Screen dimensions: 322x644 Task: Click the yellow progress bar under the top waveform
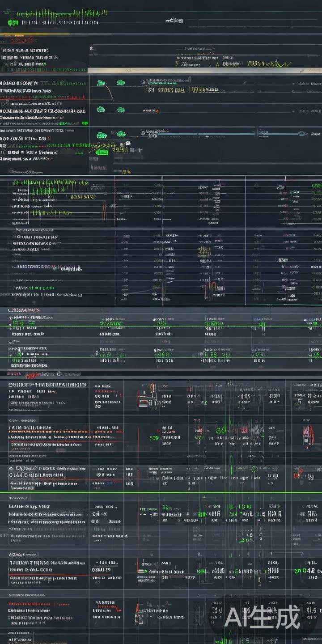coord(35,34)
